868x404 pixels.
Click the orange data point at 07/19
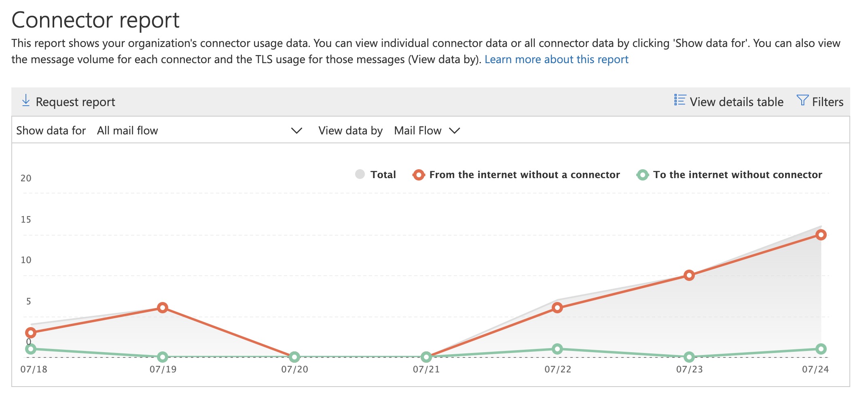(x=163, y=308)
